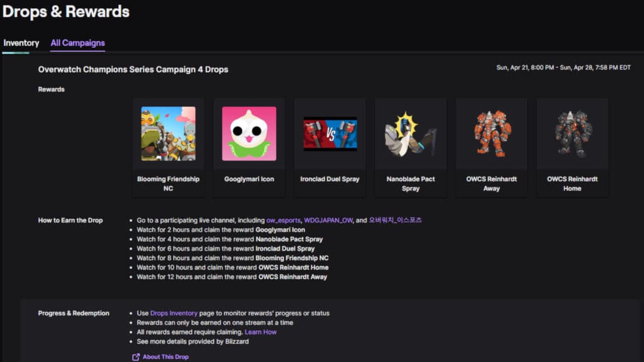The image size is (644, 362).
Task: Click the How to Earn the Drop label
Action: [x=70, y=221]
